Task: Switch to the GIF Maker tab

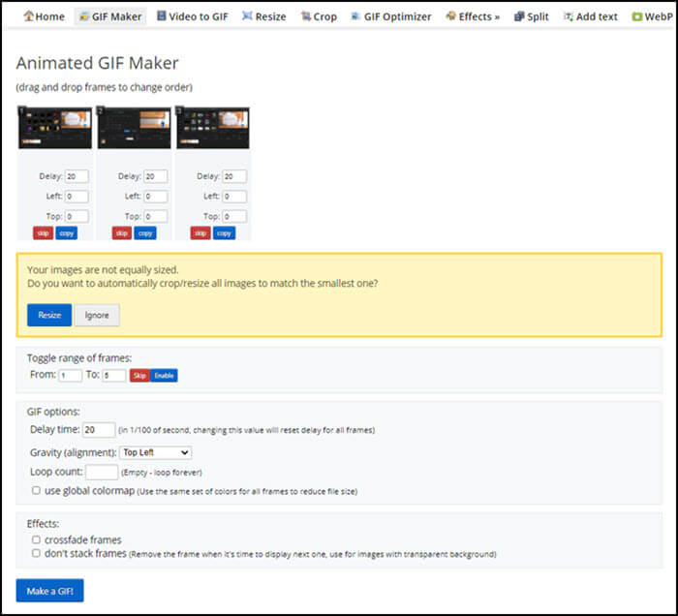Action: coord(109,16)
